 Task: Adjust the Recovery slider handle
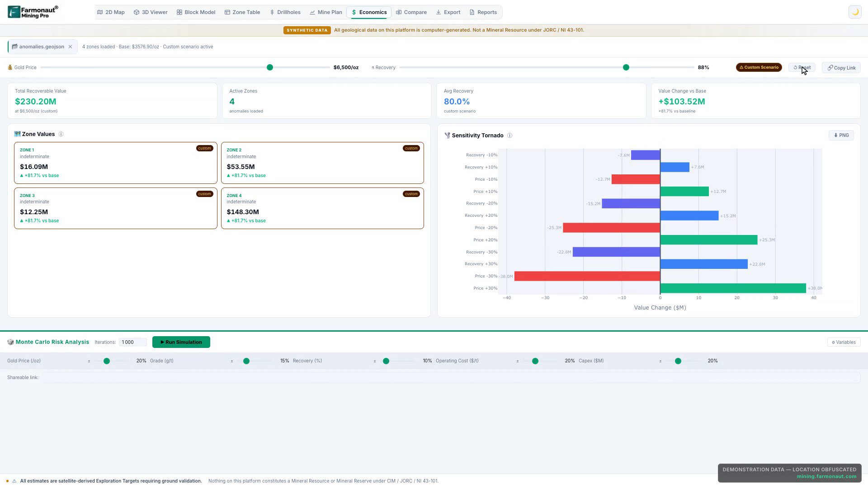pos(626,67)
